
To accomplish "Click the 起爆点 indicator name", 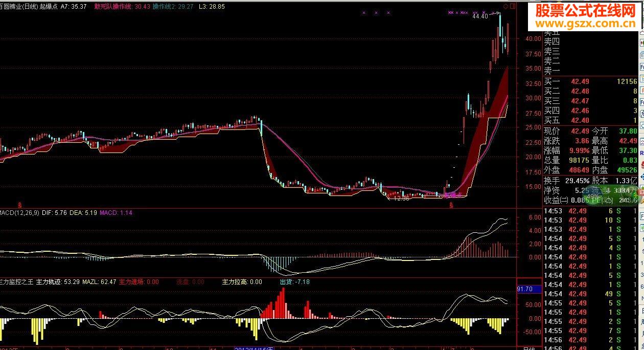I will (49, 7).
